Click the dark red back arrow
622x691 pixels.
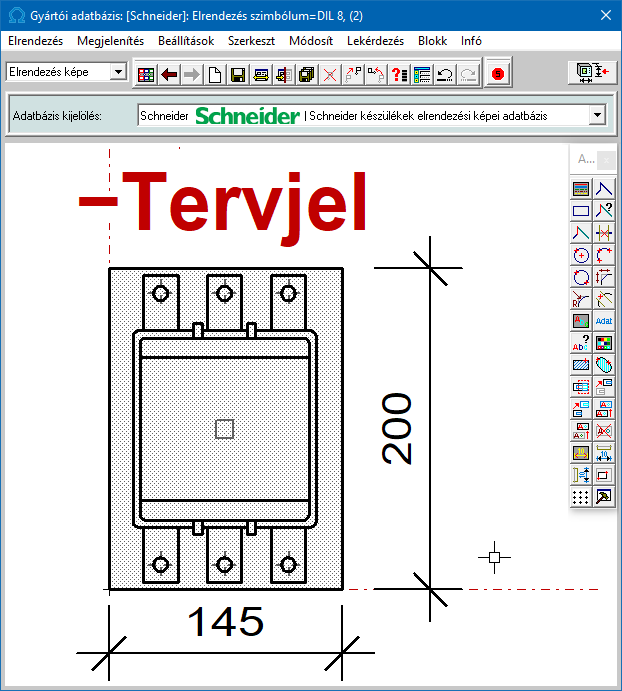pos(169,74)
